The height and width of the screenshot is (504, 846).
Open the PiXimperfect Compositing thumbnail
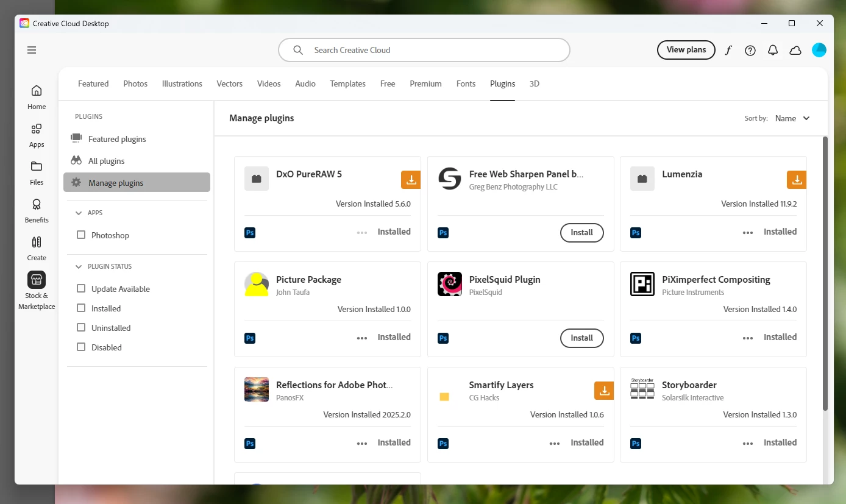pyautogui.click(x=642, y=284)
